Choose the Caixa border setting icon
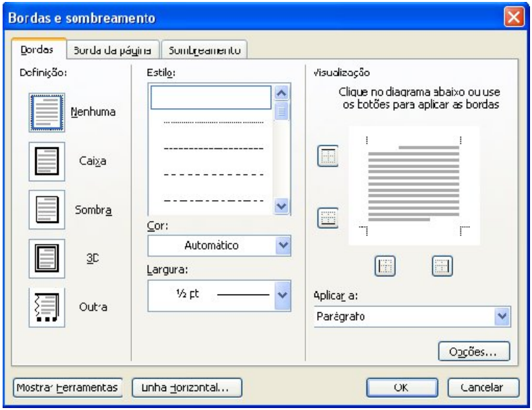The image size is (532, 410). [x=46, y=160]
